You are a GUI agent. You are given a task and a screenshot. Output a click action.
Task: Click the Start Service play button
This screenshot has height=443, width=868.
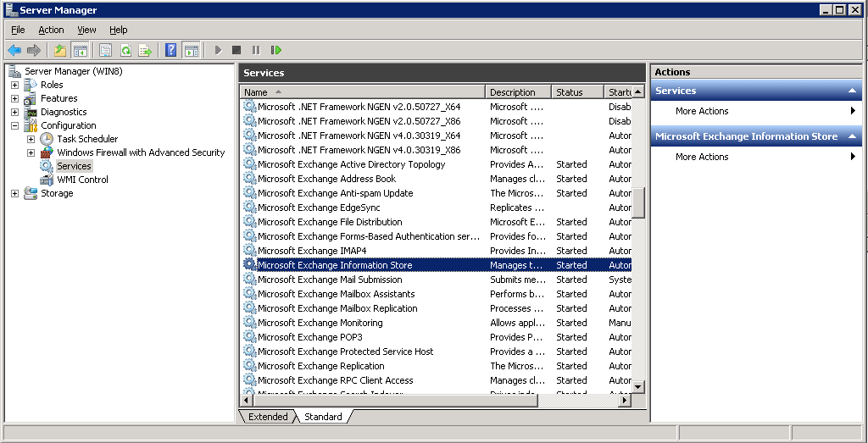pos(218,50)
